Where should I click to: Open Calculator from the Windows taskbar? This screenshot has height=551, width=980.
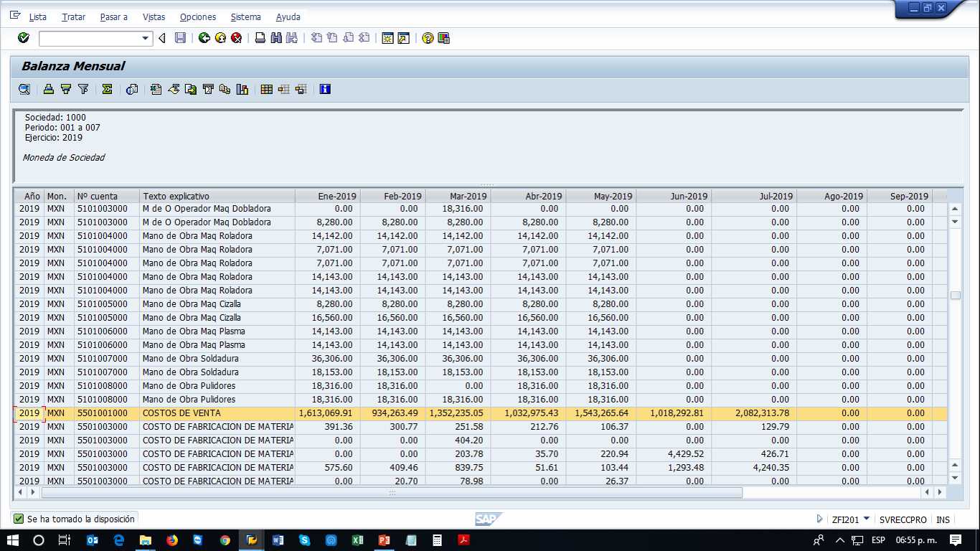[x=437, y=540]
